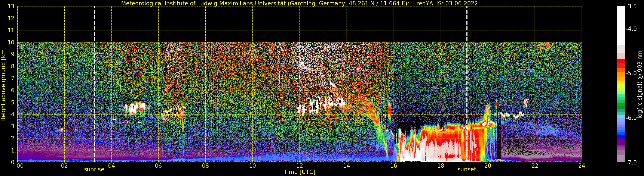
Task: Click the 'sunrise' label below the axis
Action: pyautogui.click(x=94, y=170)
